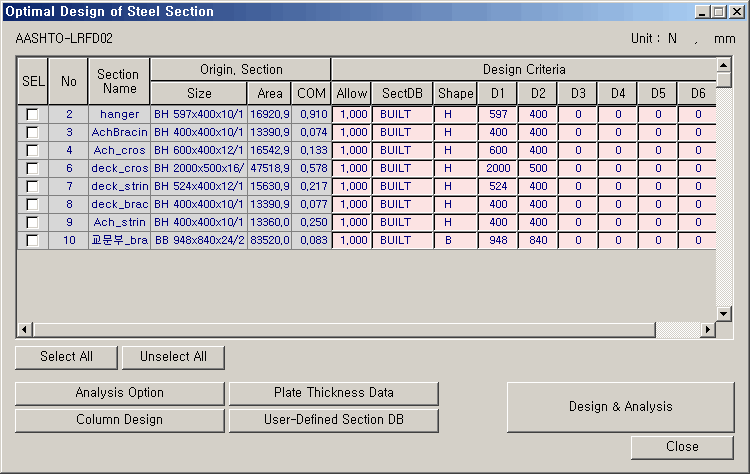Click size cell 'BH 600x400x12/1'
750x474 pixels.
point(199,150)
